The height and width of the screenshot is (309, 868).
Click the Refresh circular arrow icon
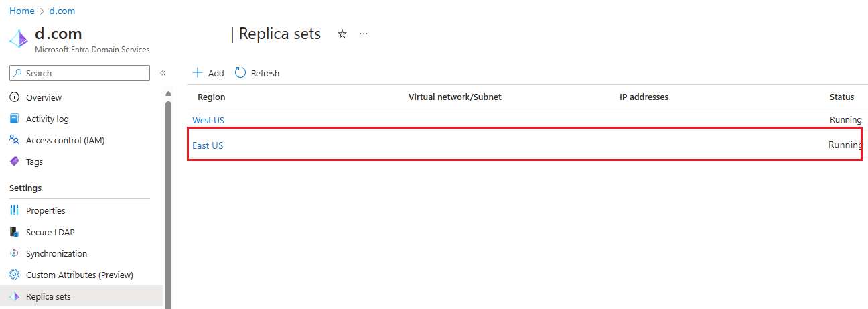[x=240, y=73]
